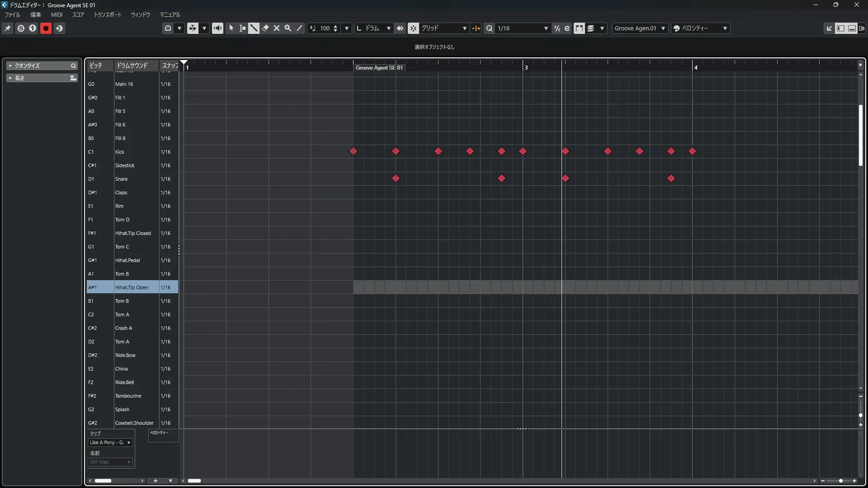868x488 pixels.
Task: Click the ドラムサウンド column header
Action: tap(132, 66)
